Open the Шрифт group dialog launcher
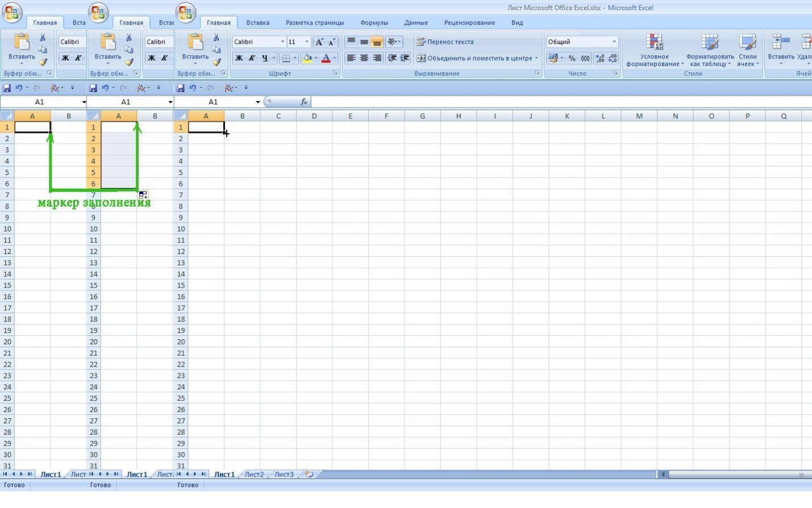 (x=335, y=73)
